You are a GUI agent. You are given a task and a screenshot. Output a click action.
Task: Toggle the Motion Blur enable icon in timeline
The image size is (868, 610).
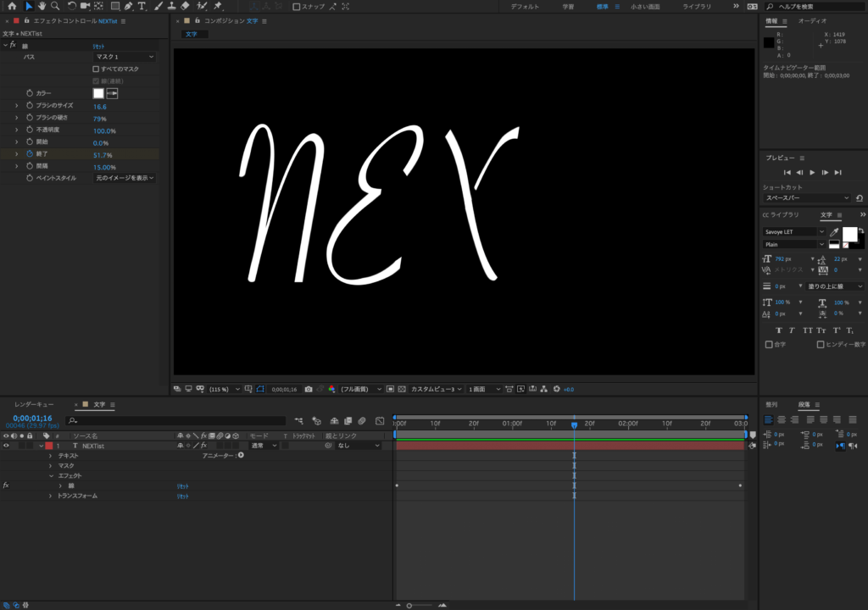click(x=361, y=421)
